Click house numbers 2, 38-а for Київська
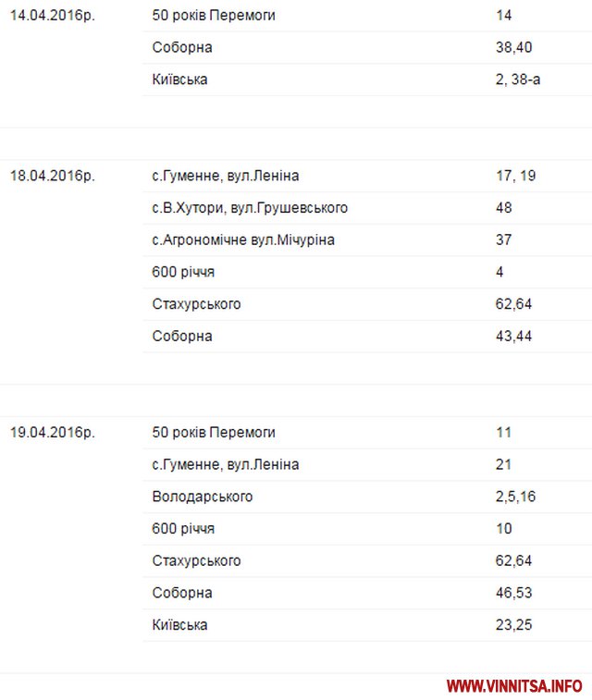592x700 pixels. 518,80
